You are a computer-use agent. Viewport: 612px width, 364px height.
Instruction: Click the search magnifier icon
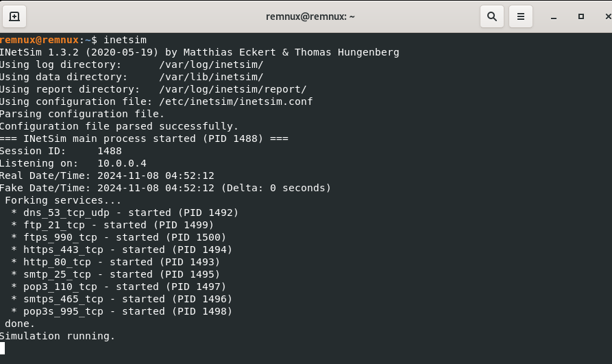point(492,16)
